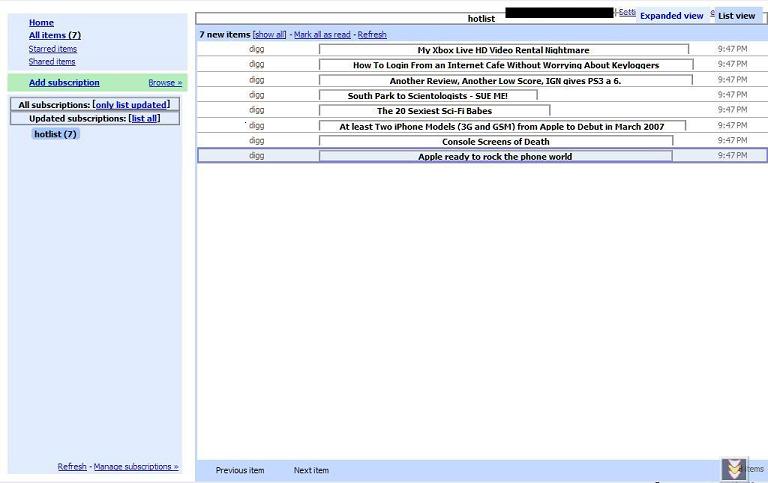Click the hotlist feed title header
The image size is (768, 483).
pyautogui.click(x=481, y=19)
